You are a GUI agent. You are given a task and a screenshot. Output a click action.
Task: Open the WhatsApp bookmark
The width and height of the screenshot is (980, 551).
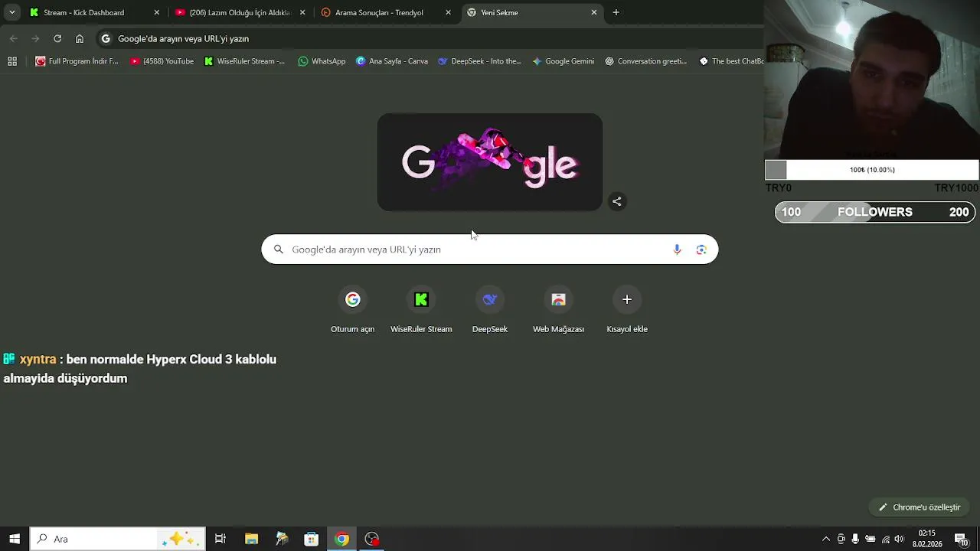322,61
